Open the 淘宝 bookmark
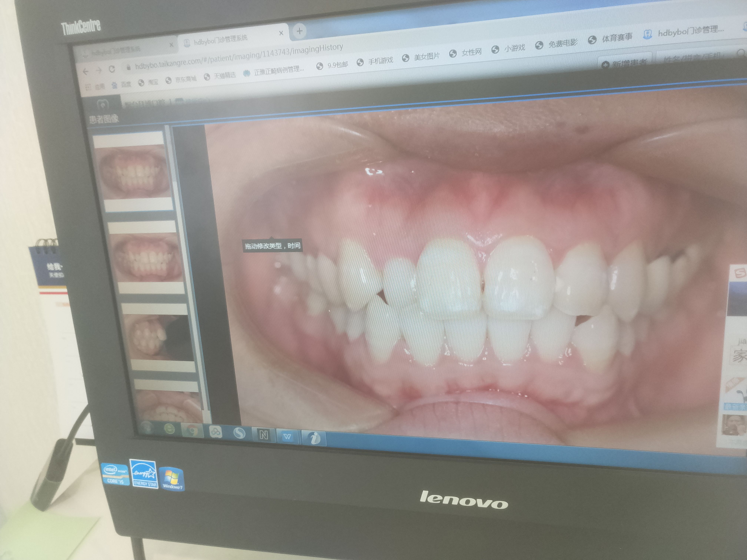747x560 pixels. tap(148, 82)
